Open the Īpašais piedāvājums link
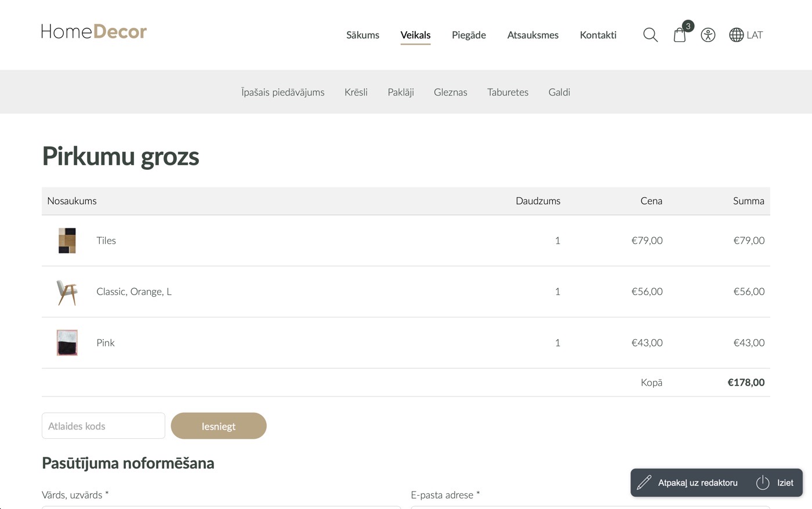812x509 pixels. pos(282,92)
